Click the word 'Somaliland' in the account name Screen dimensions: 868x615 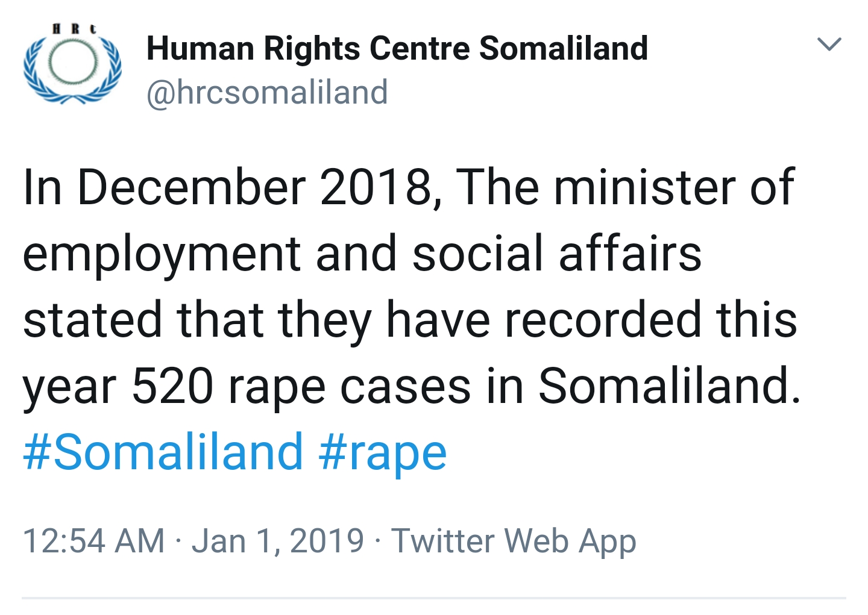564,48
